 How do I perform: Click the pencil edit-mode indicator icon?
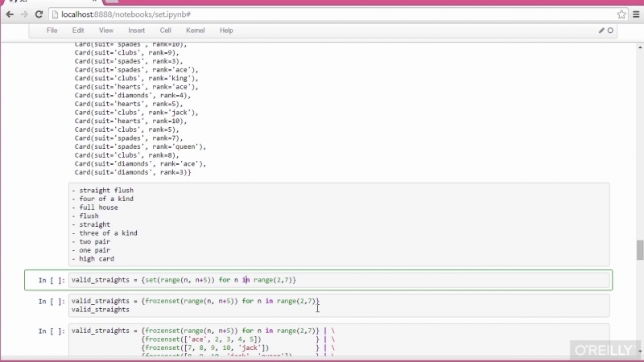(x=601, y=31)
